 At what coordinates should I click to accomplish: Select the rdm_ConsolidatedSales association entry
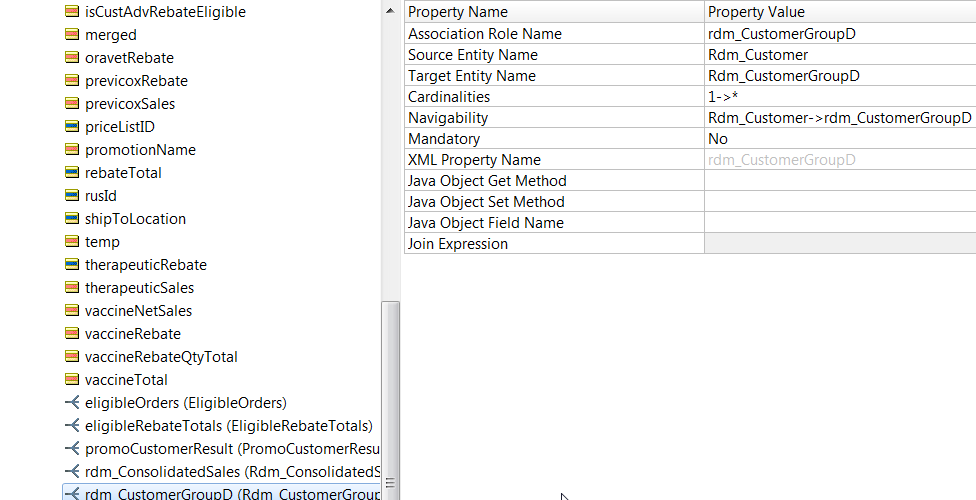[232, 473]
